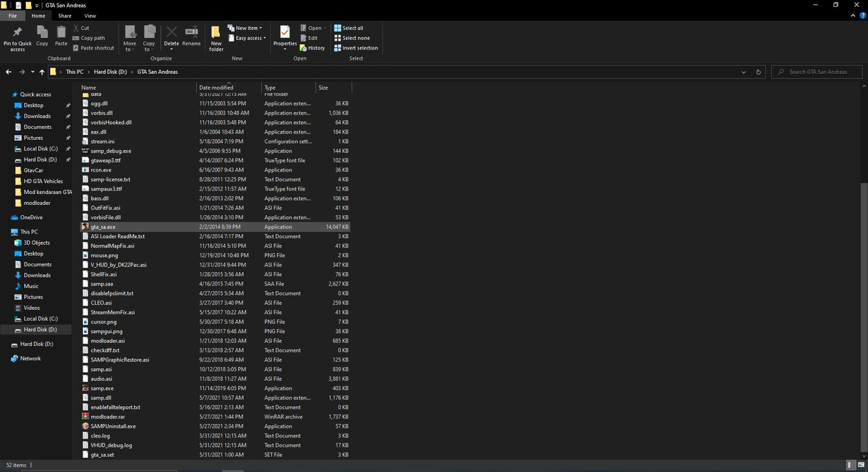This screenshot has height=472, width=868.
Task: Click Paste shortcut command
Action: (x=93, y=48)
